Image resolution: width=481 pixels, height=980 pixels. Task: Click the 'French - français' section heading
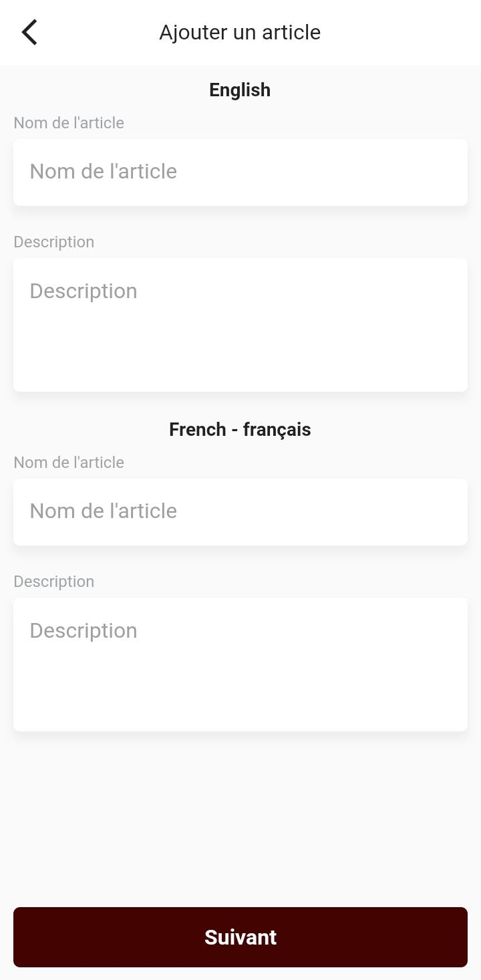tap(240, 429)
